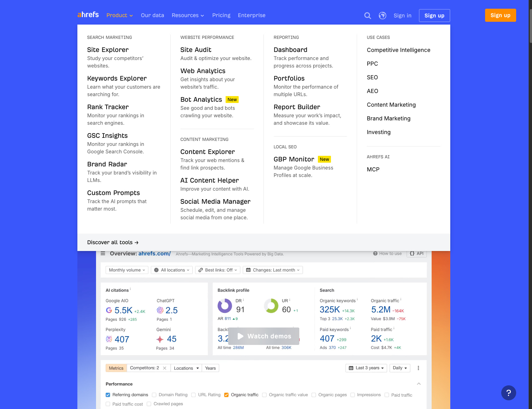The height and width of the screenshot is (409, 532).
Task: Open the Locations dropdown
Action: (186, 368)
